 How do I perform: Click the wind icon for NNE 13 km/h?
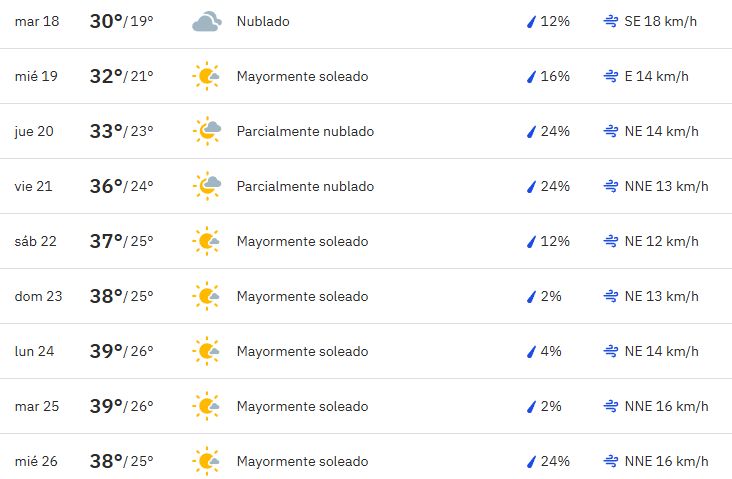point(611,186)
